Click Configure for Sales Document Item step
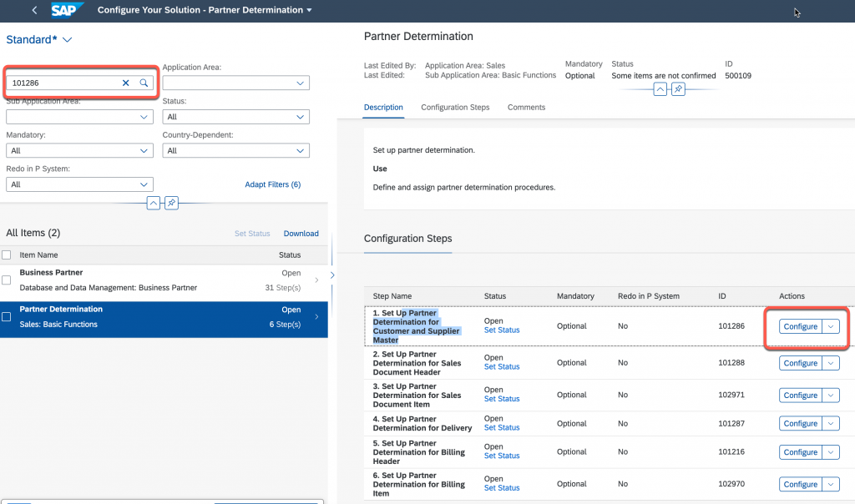This screenshot has height=504, width=855. click(x=801, y=395)
